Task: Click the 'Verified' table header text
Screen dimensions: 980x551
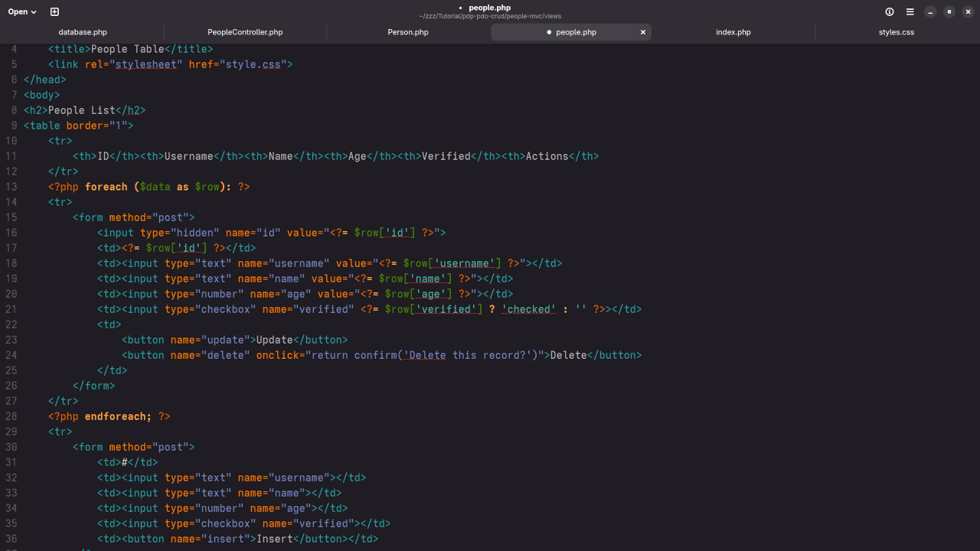Action: point(446,156)
